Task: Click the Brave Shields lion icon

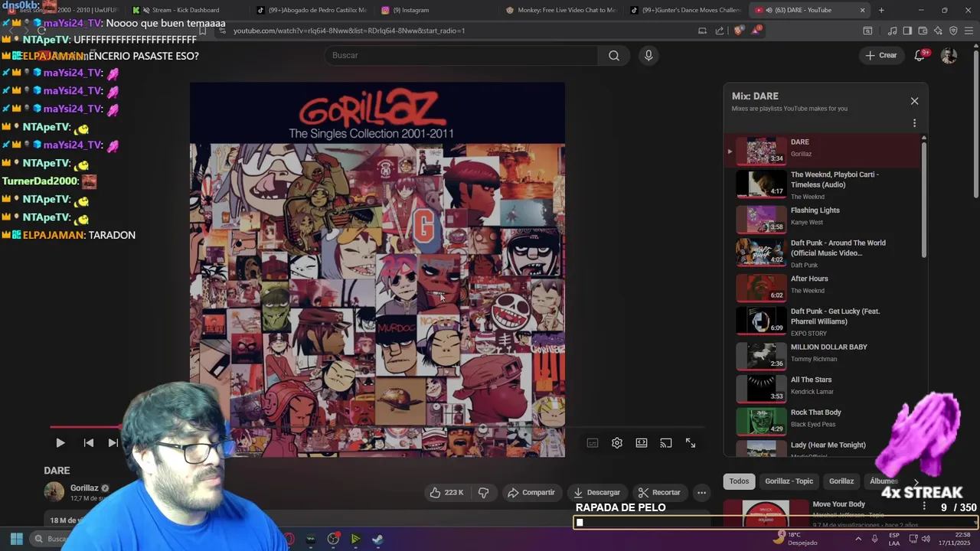Action: (738, 31)
